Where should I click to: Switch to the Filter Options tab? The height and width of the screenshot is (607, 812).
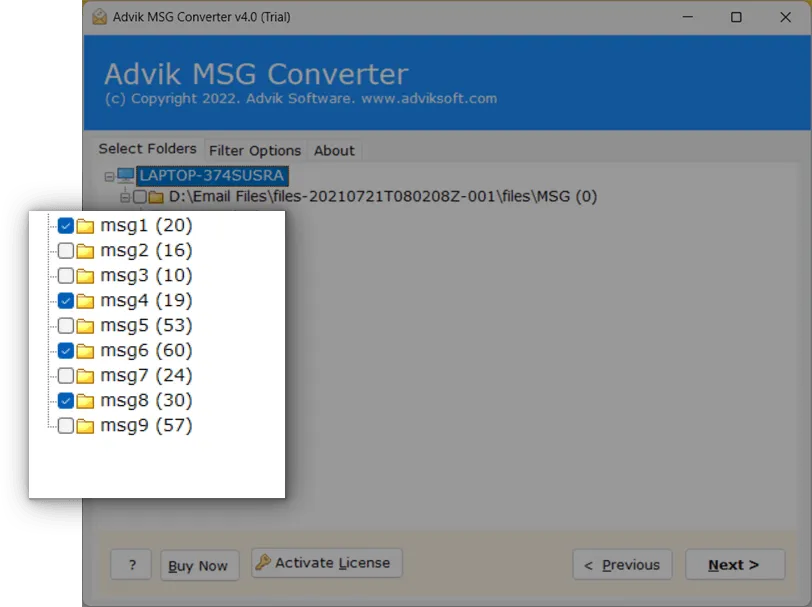tap(255, 151)
